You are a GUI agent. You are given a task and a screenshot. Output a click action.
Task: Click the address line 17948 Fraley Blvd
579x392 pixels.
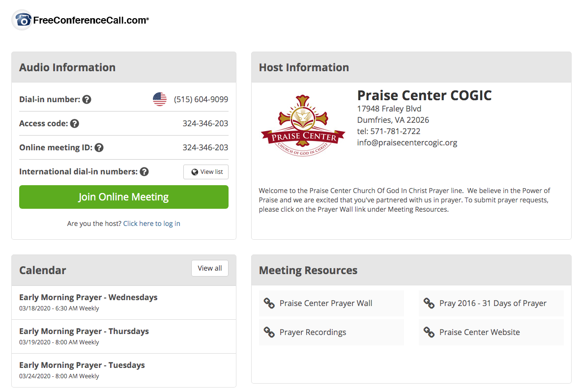tap(389, 109)
